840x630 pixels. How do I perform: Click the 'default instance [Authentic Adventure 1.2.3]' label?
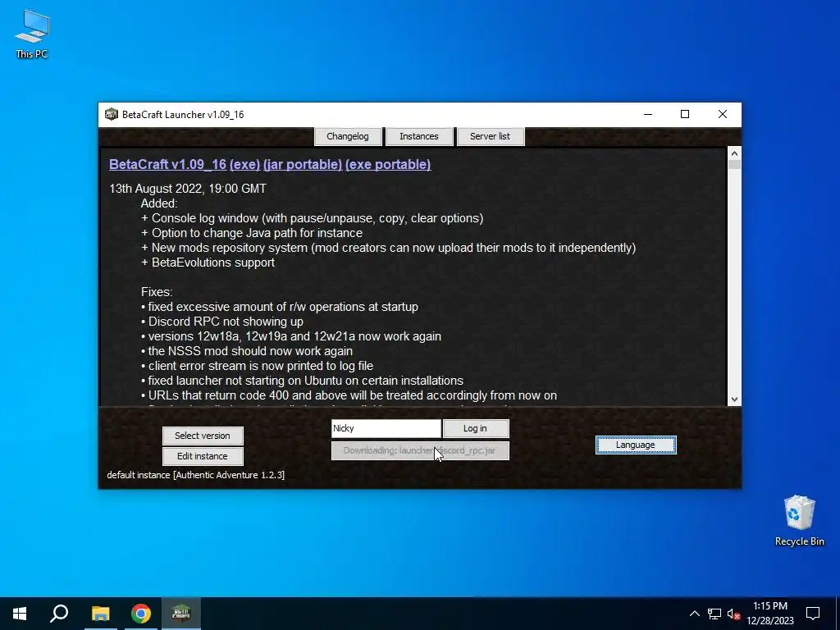click(x=195, y=475)
